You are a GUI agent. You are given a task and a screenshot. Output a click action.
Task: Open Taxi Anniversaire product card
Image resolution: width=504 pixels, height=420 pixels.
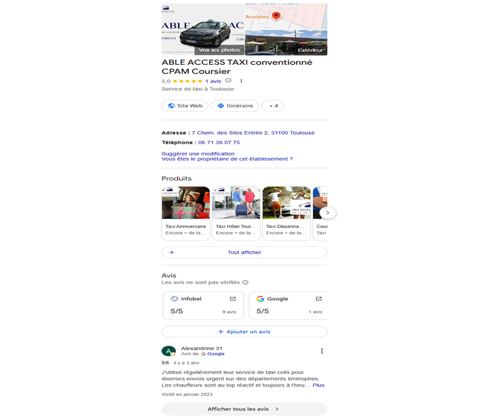pos(186,213)
